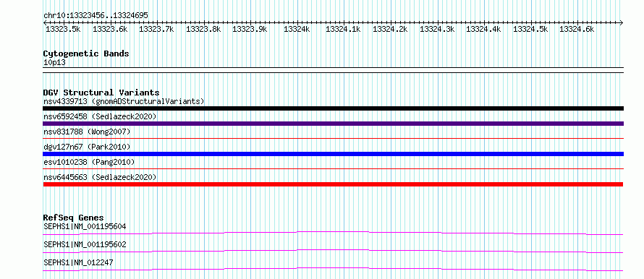This screenshot has width=644, height=279.
Task: Click the DGV Structural Variants track title
Action: [101, 93]
